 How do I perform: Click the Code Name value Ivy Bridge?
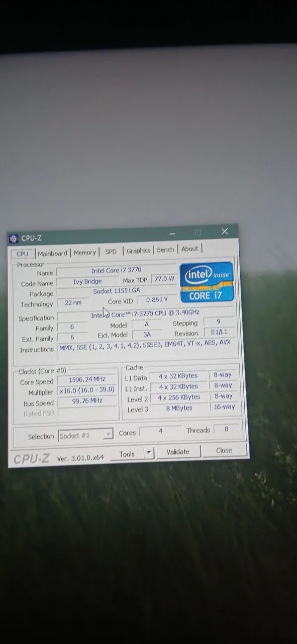coord(87,282)
